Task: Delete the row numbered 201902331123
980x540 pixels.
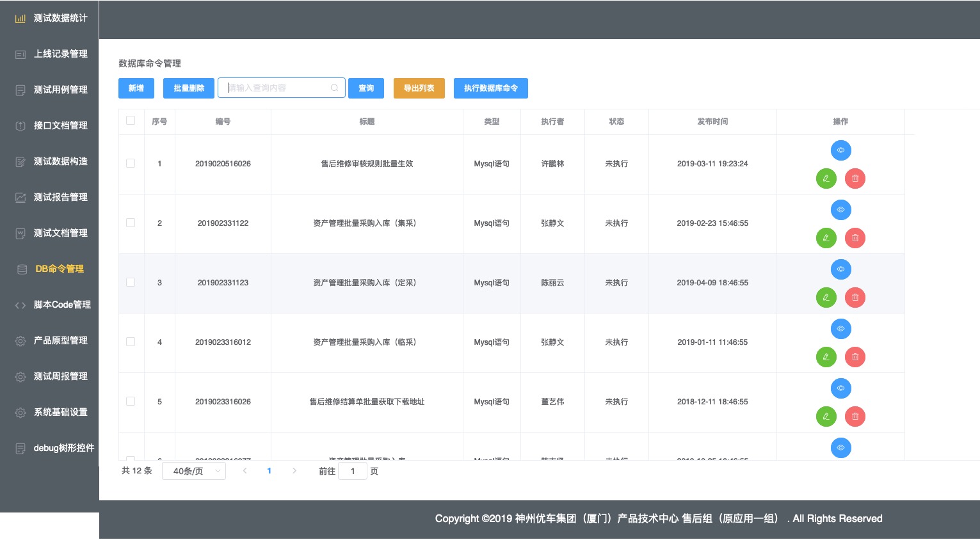Action: coord(855,298)
